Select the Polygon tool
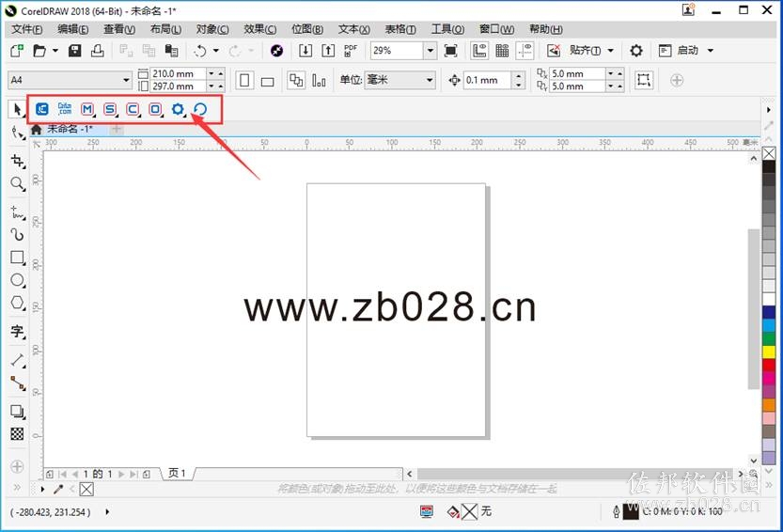The image size is (783, 532). (x=18, y=303)
